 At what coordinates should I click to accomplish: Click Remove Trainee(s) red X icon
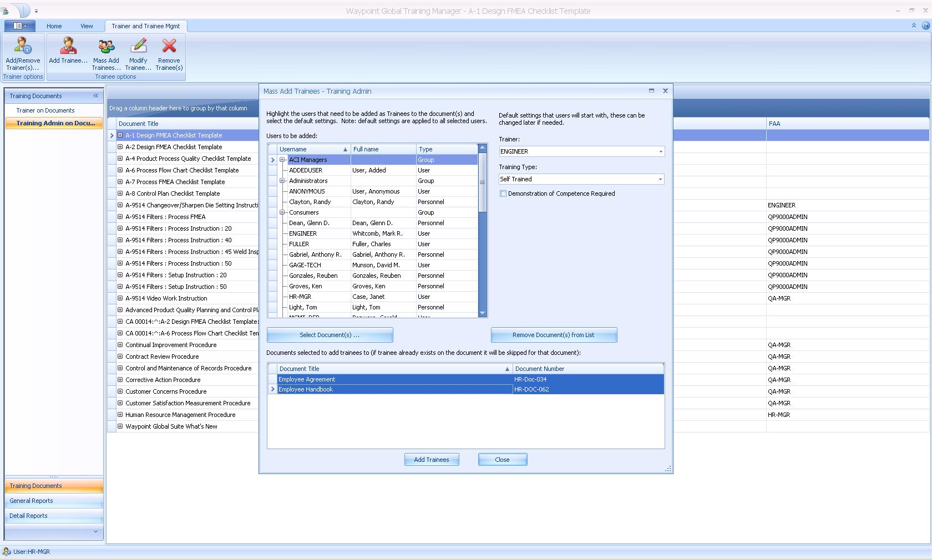[169, 53]
